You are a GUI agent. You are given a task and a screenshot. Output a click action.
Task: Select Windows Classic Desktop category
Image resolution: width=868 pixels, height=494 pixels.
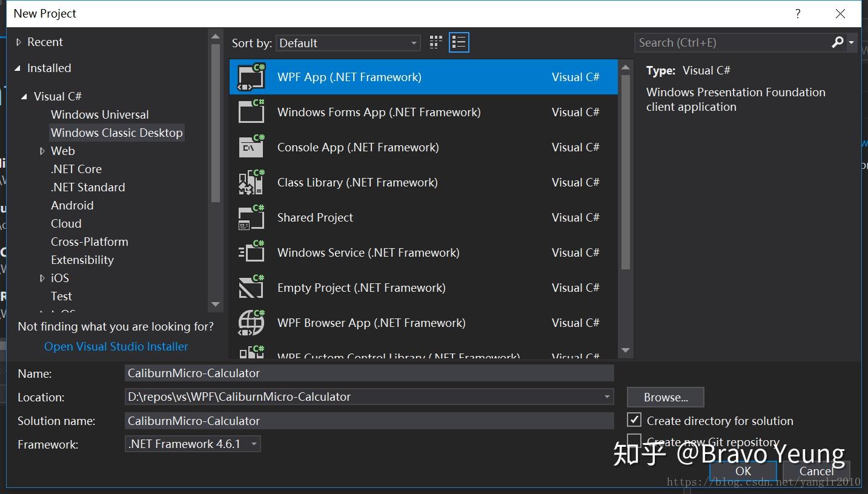tap(117, 133)
